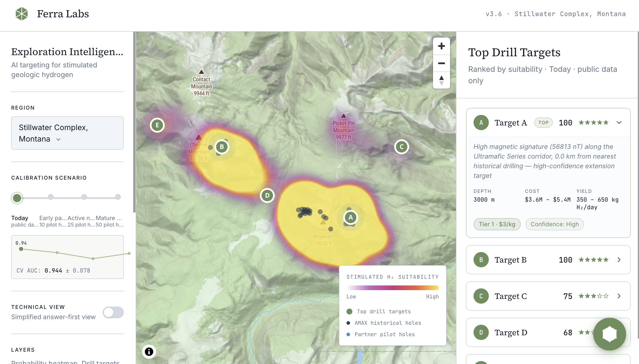Click the Confidence: High tag

(x=555, y=224)
